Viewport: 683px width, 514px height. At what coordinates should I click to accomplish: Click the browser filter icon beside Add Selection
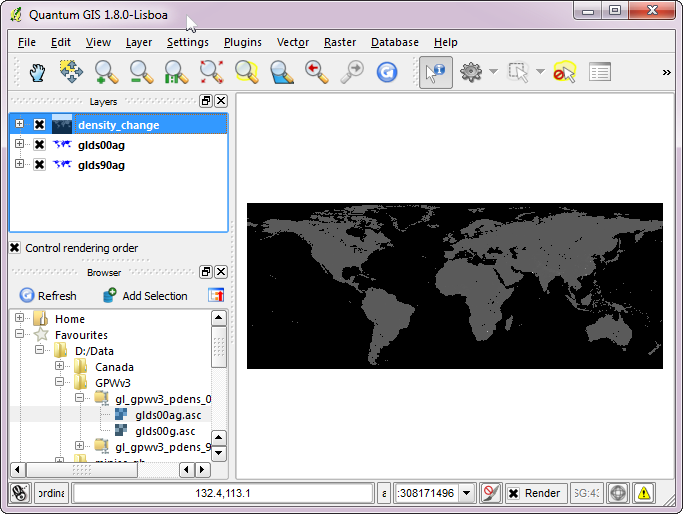pyautogui.click(x=216, y=295)
